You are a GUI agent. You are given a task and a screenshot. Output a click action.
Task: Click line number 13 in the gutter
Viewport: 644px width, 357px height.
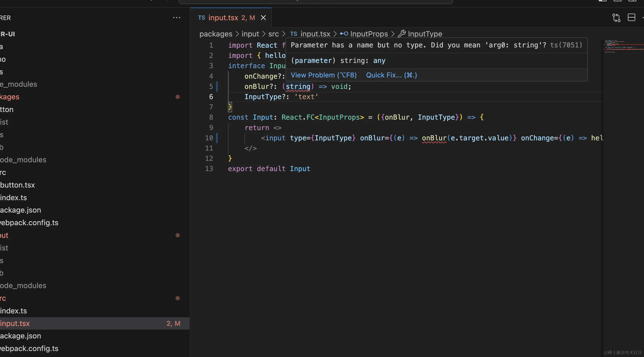tap(209, 169)
